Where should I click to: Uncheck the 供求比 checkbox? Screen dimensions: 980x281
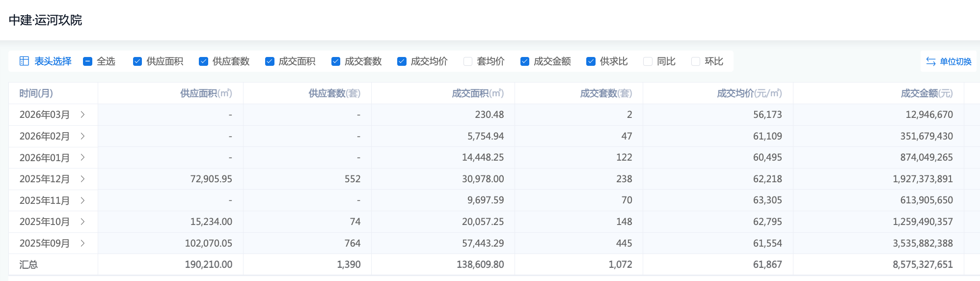pos(591,61)
